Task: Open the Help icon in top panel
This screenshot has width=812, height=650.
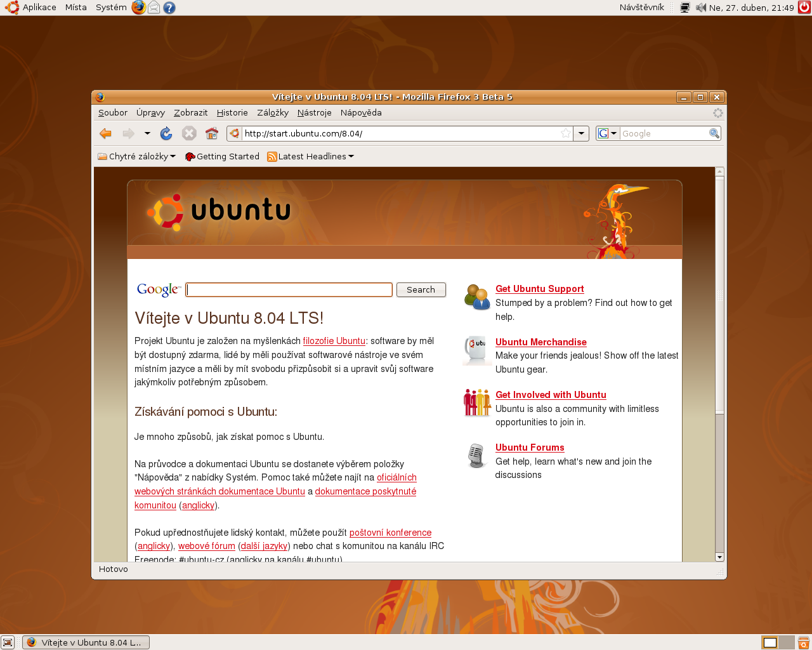Action: tap(169, 8)
